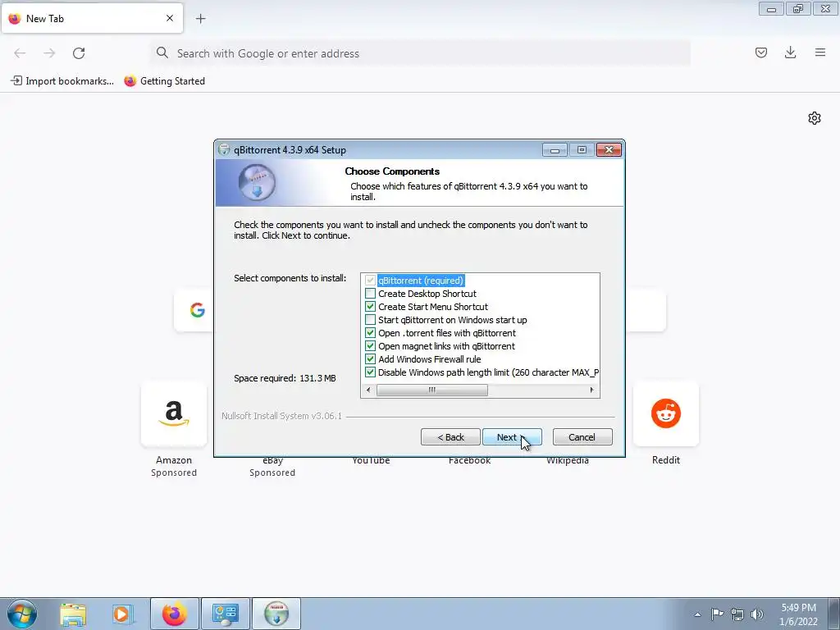Click the components list left scroll arrow
The height and width of the screenshot is (630, 840).
(x=368, y=390)
